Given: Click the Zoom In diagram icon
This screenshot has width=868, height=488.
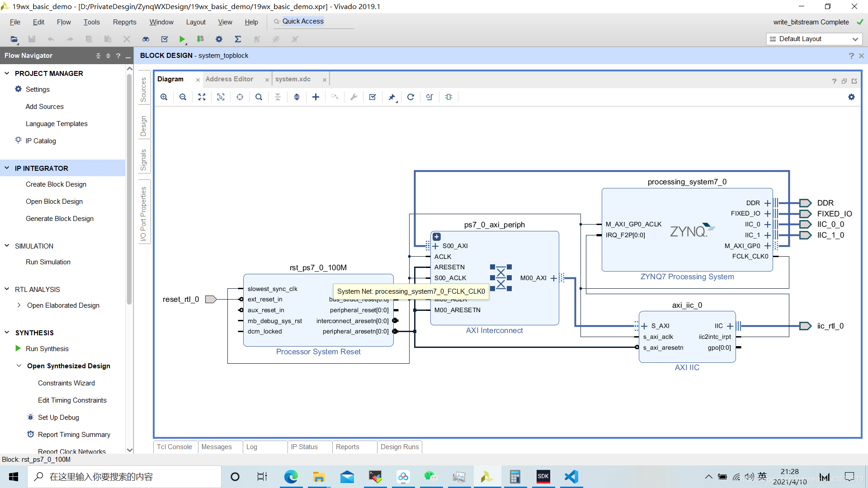Looking at the screenshot, I should pyautogui.click(x=164, y=97).
